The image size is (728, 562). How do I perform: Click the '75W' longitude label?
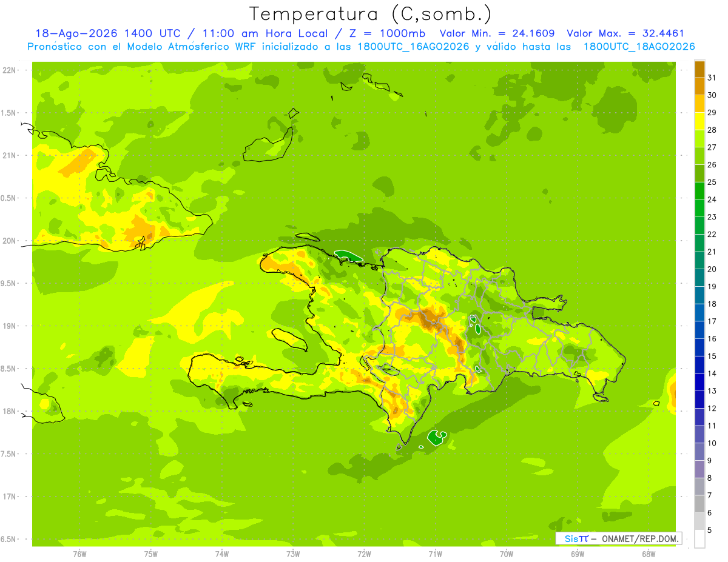(x=150, y=554)
